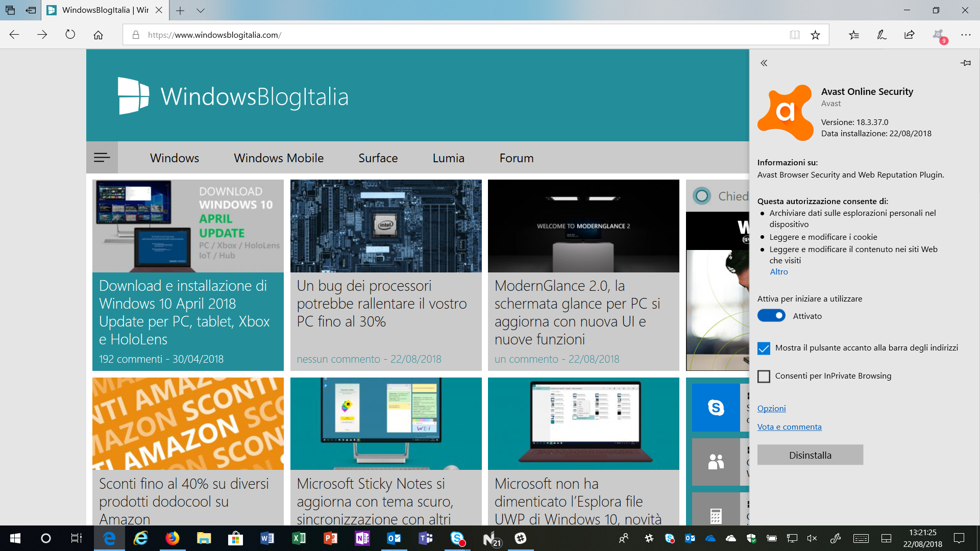Add web notes with pen icon

(881, 35)
